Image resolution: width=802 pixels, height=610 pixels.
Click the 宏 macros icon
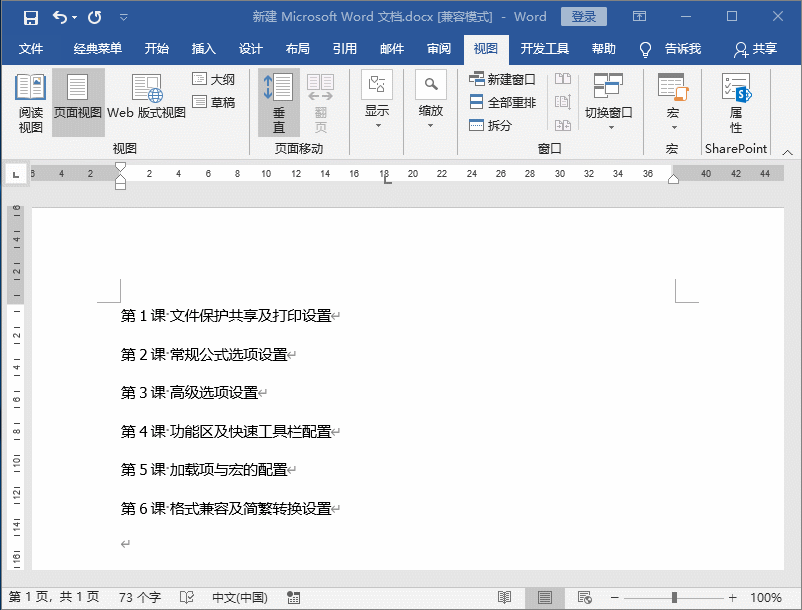pyautogui.click(x=673, y=87)
